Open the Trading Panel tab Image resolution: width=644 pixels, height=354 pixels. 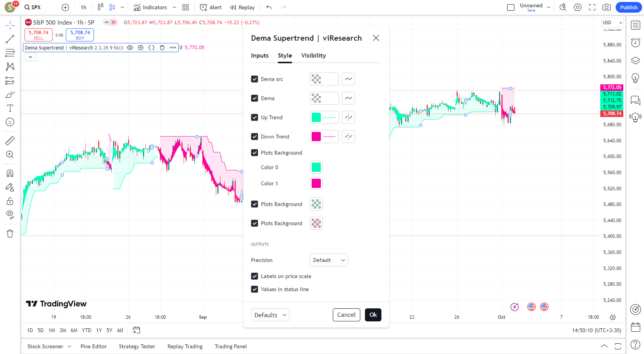(x=231, y=346)
